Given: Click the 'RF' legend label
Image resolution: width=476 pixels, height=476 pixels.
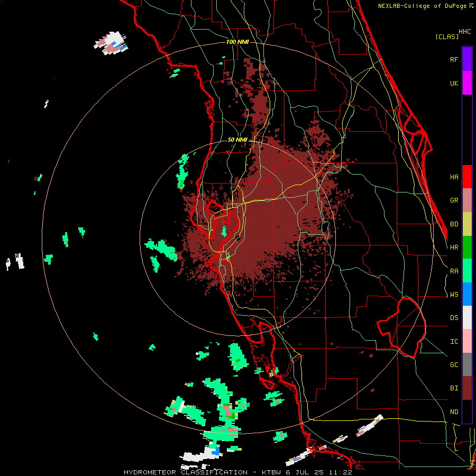Looking at the screenshot, I should (454, 59).
